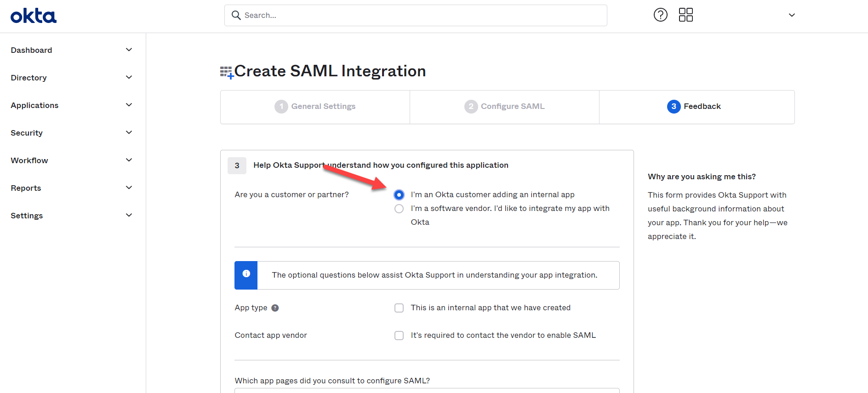Open the help question mark icon

pos(660,15)
